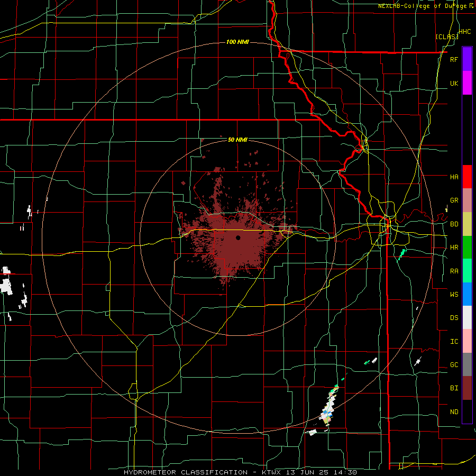Click the Hydrometeor Classification KTWX title text
The image size is (476, 476).
(240, 472)
